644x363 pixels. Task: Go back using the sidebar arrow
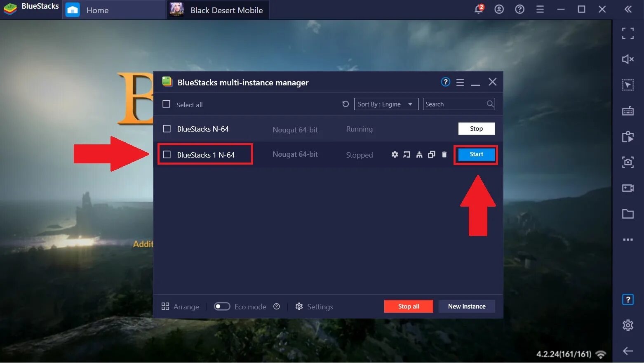click(x=628, y=351)
